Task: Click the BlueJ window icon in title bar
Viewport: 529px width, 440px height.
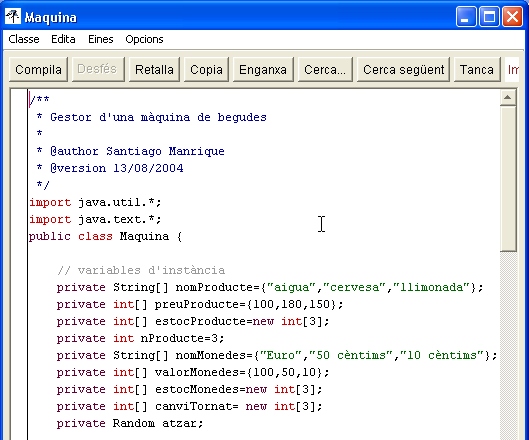Action: [13, 17]
